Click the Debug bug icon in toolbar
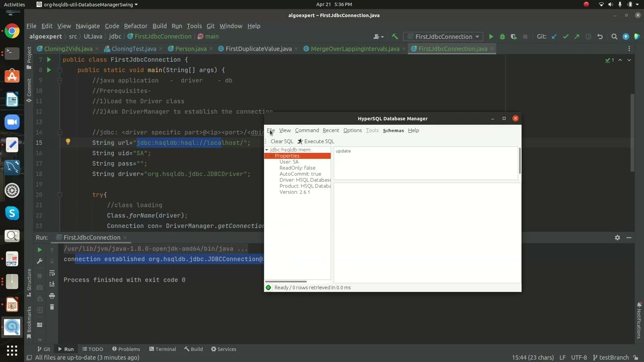This screenshot has height=362, width=644. [502, 37]
